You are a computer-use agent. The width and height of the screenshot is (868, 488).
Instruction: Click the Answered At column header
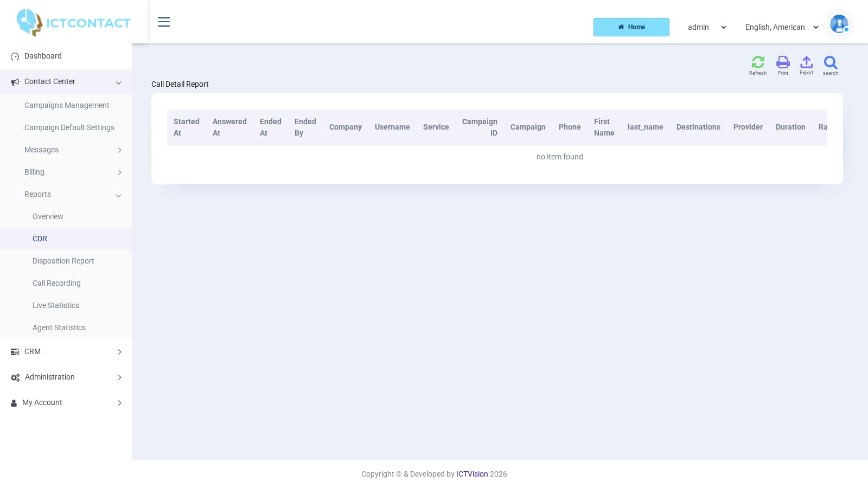(229, 127)
